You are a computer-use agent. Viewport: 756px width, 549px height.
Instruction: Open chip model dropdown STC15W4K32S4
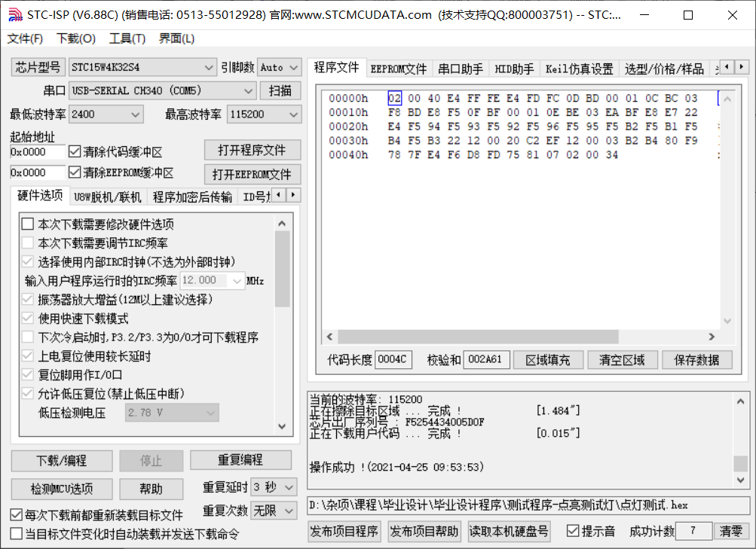142,68
